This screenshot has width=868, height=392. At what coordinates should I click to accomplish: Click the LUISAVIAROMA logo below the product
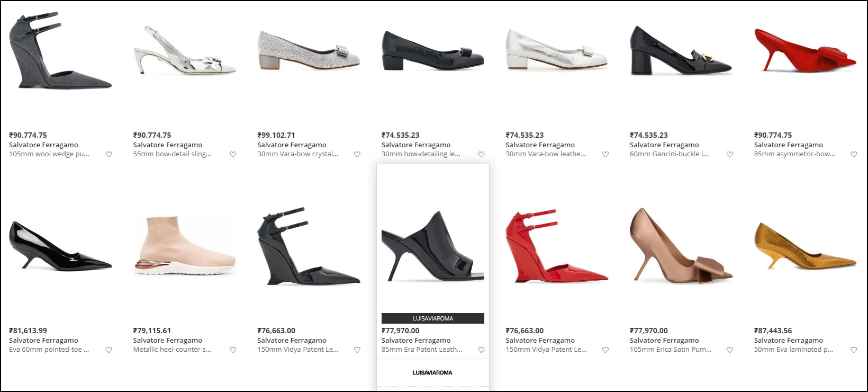[432, 373]
